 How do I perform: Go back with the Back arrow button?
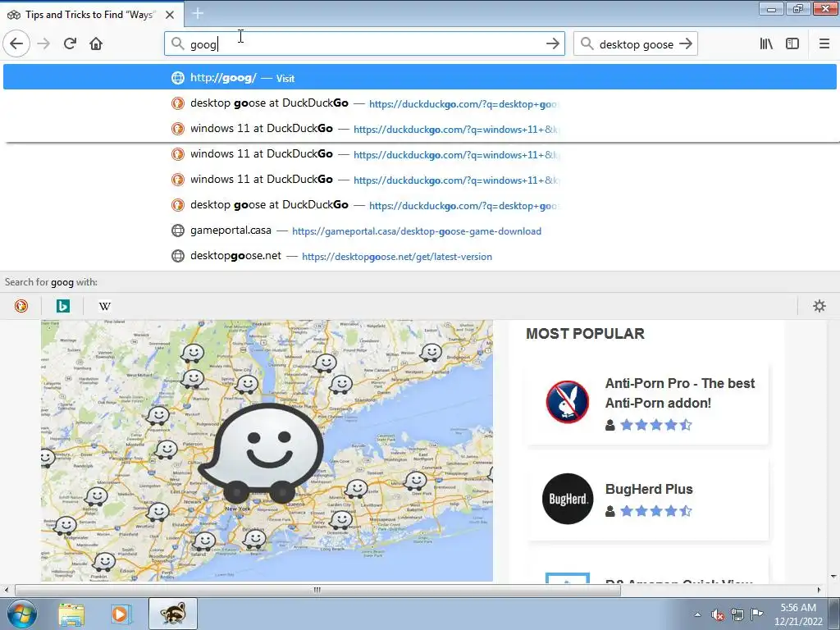pos(16,43)
